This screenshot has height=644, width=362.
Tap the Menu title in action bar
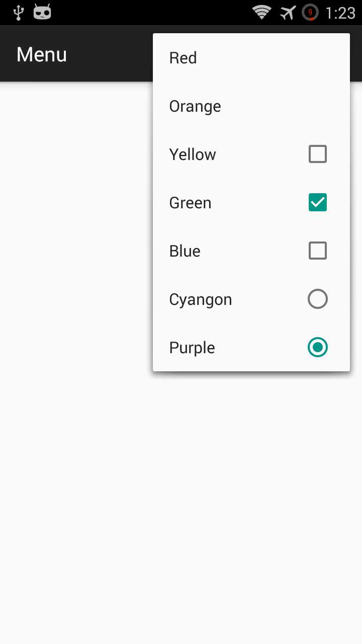42,54
